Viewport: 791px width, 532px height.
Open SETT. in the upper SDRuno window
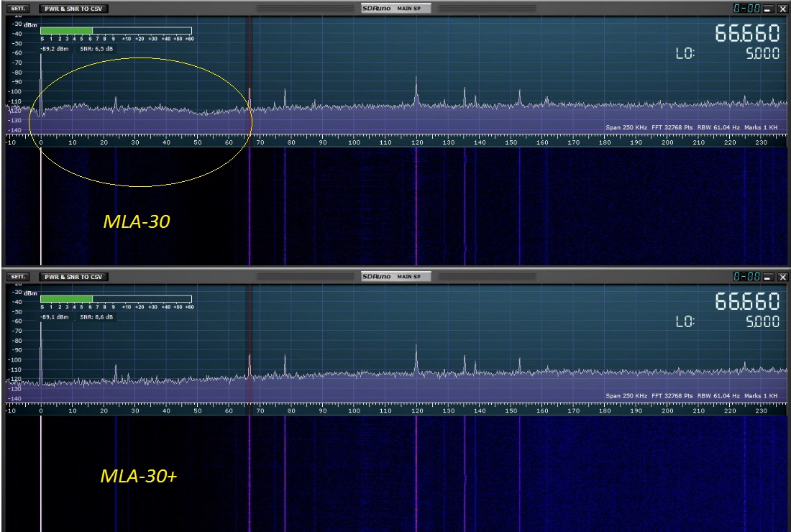coord(18,9)
